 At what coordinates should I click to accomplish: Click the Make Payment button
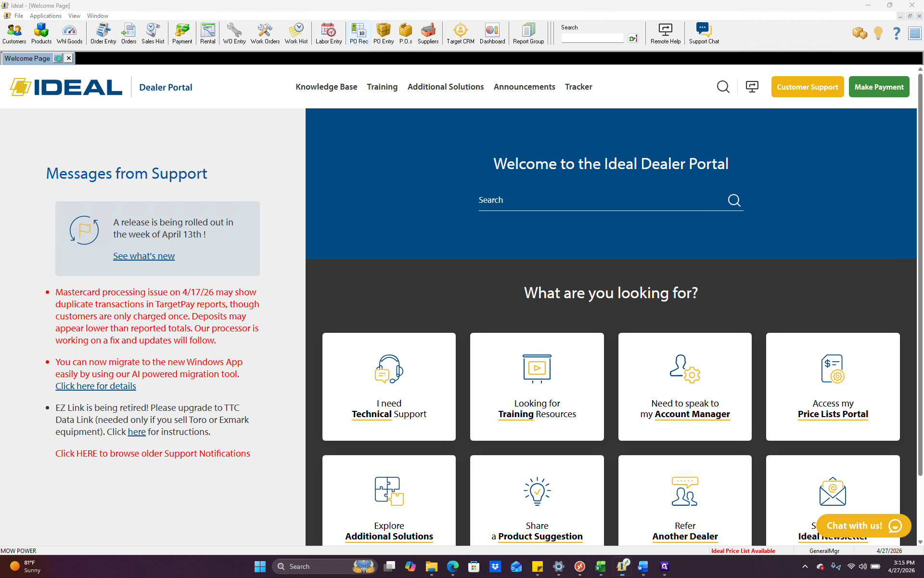[x=879, y=87]
